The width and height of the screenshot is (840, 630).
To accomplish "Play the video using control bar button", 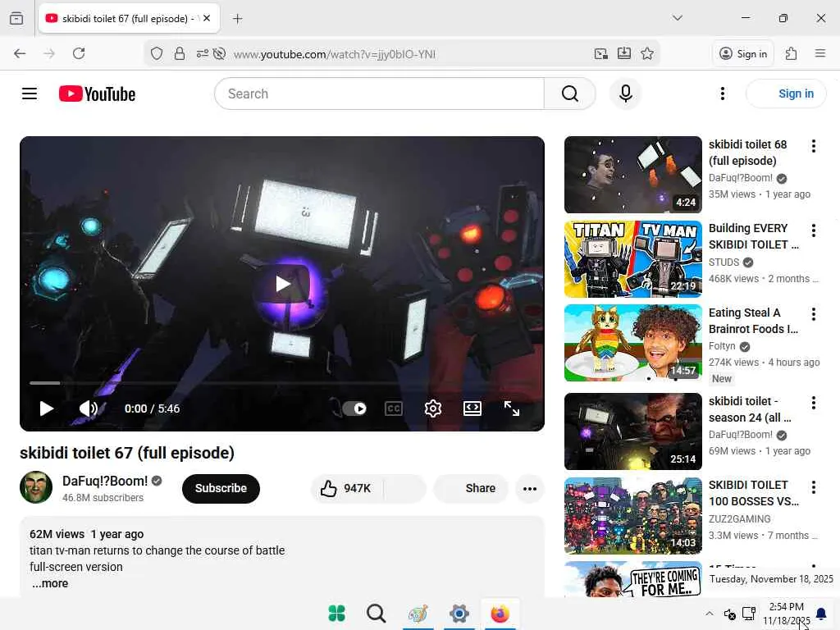I will 47,409.
